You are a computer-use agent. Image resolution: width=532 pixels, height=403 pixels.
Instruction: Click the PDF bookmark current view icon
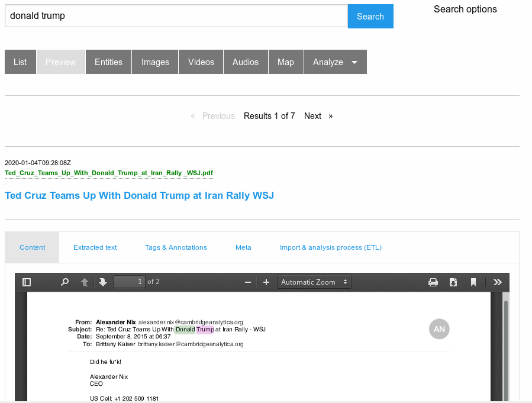[473, 282]
